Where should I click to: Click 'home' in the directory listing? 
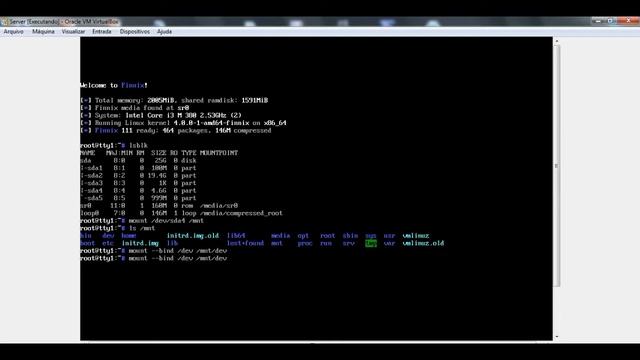point(129,236)
